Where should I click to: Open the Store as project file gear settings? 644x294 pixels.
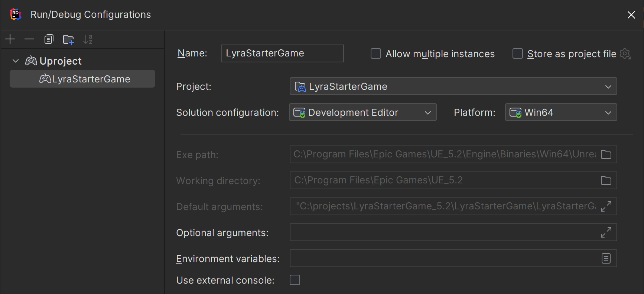click(625, 54)
